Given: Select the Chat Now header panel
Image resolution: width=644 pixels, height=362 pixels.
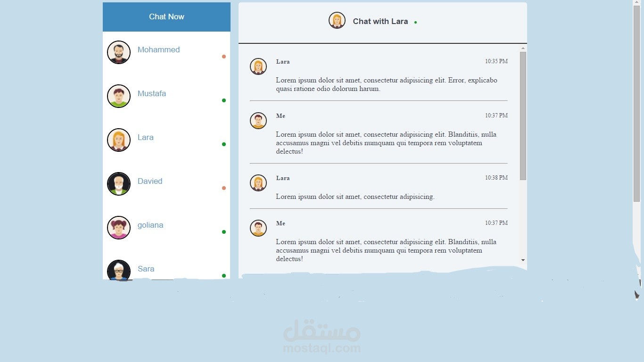Looking at the screenshot, I should [x=166, y=16].
